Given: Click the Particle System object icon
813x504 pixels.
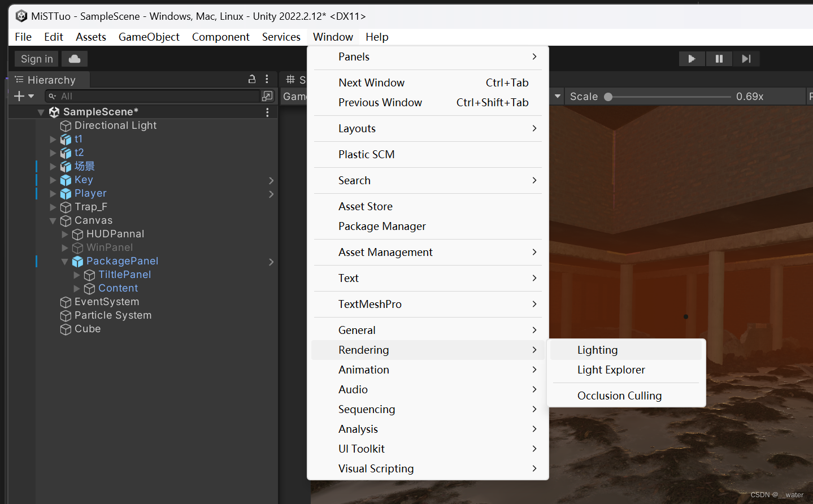Looking at the screenshot, I should coord(66,315).
